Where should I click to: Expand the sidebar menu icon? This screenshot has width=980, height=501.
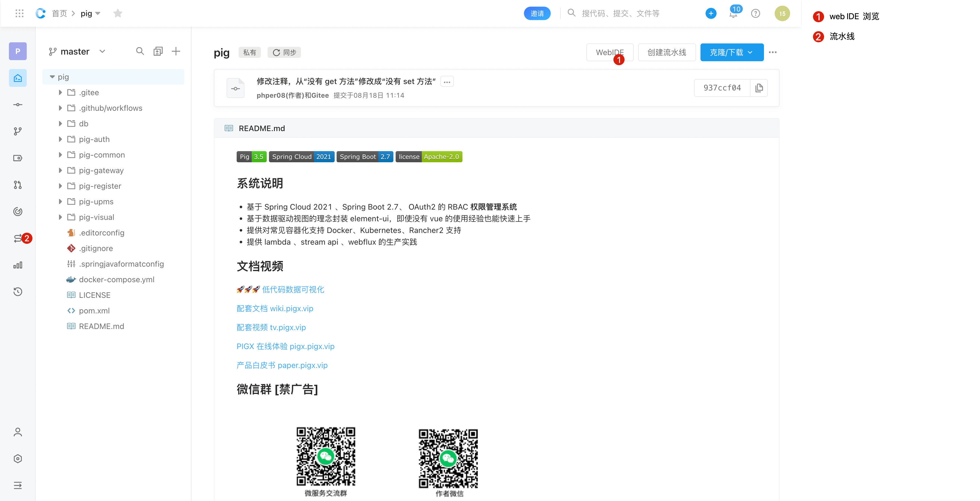(18, 485)
